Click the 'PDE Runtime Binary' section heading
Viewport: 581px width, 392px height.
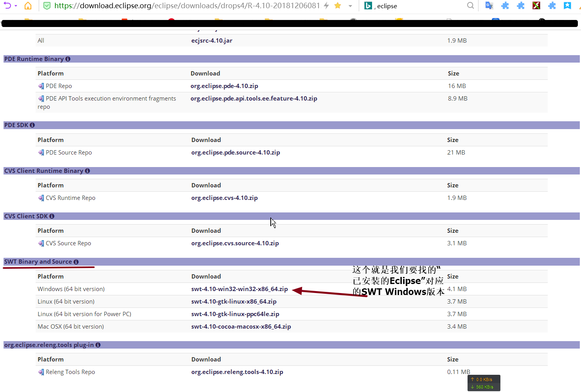(34, 59)
